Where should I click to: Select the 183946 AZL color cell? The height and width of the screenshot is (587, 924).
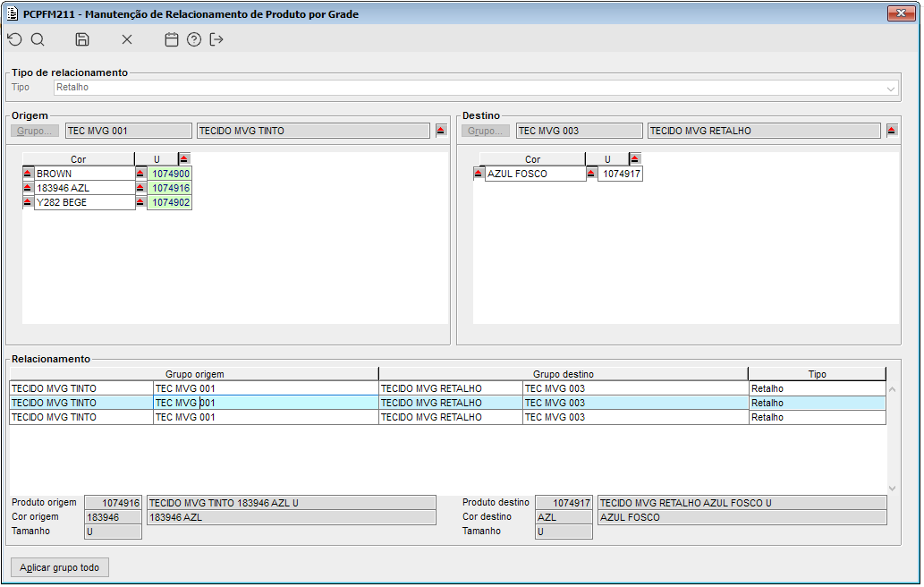[85, 188]
